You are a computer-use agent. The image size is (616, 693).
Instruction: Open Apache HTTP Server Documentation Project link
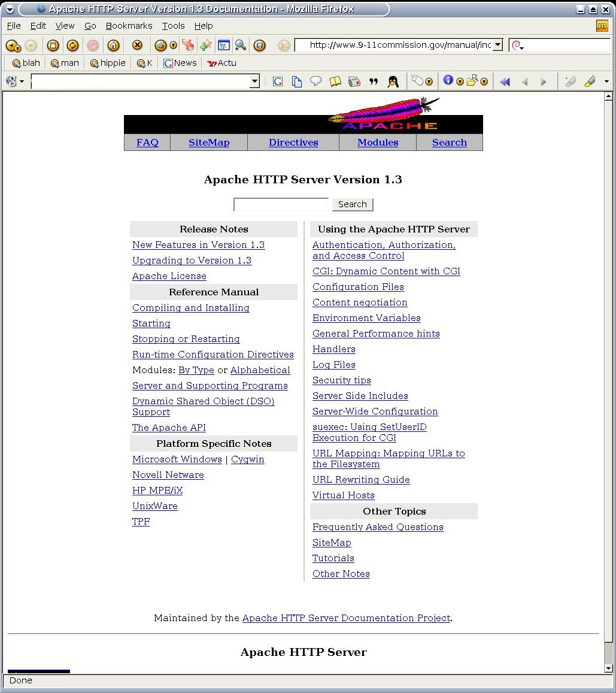coord(346,618)
